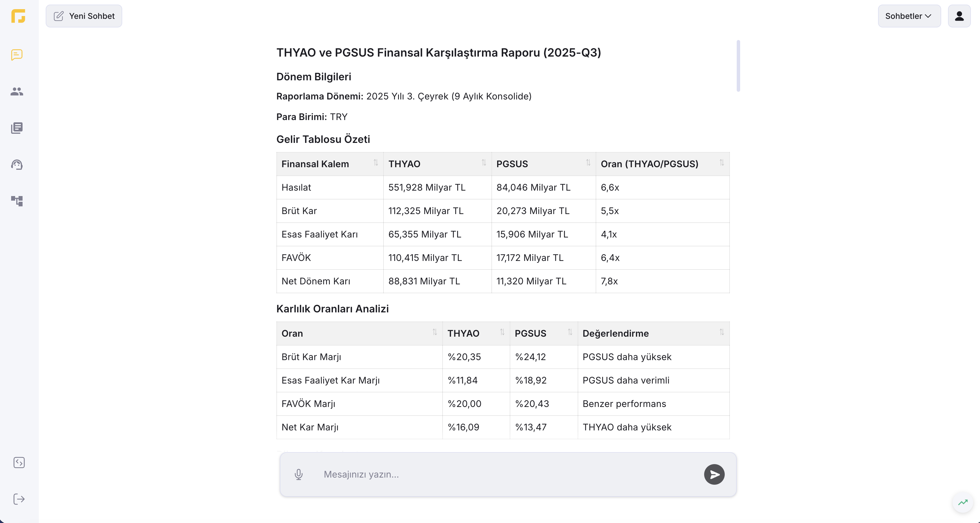Open the code console icon in the sidebar
The image size is (980, 523).
point(19,462)
